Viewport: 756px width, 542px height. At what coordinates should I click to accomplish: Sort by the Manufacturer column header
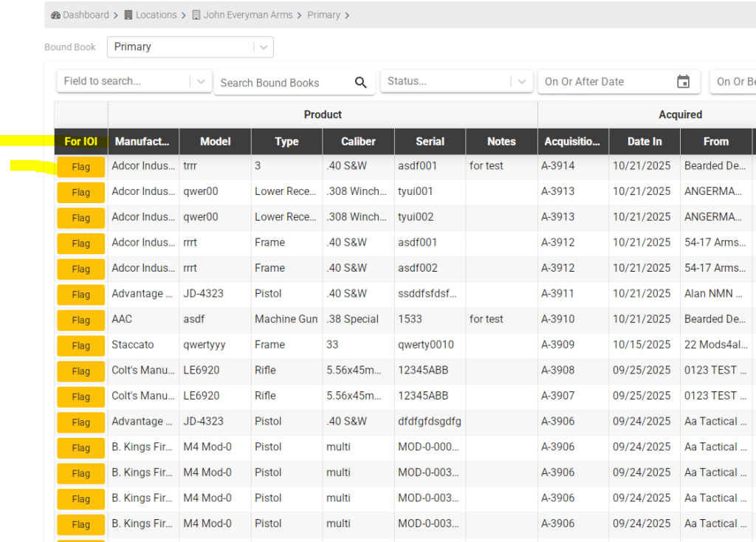pyautogui.click(x=142, y=142)
